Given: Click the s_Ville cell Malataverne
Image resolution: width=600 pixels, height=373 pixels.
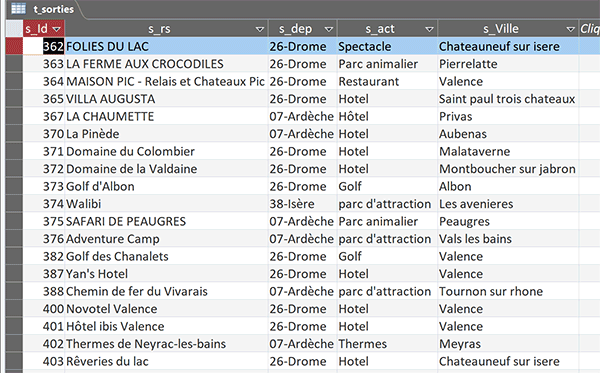Looking at the screenshot, I should click(508, 151).
